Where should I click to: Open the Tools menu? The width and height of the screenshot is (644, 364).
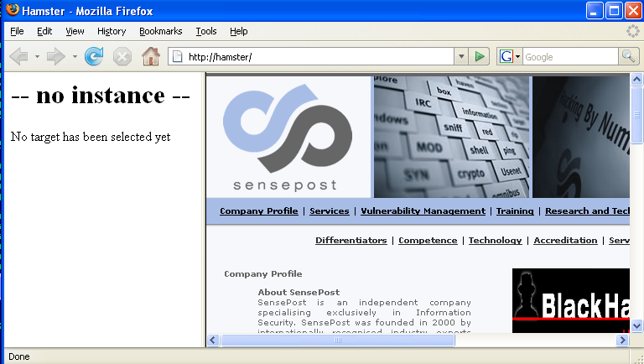(x=205, y=31)
